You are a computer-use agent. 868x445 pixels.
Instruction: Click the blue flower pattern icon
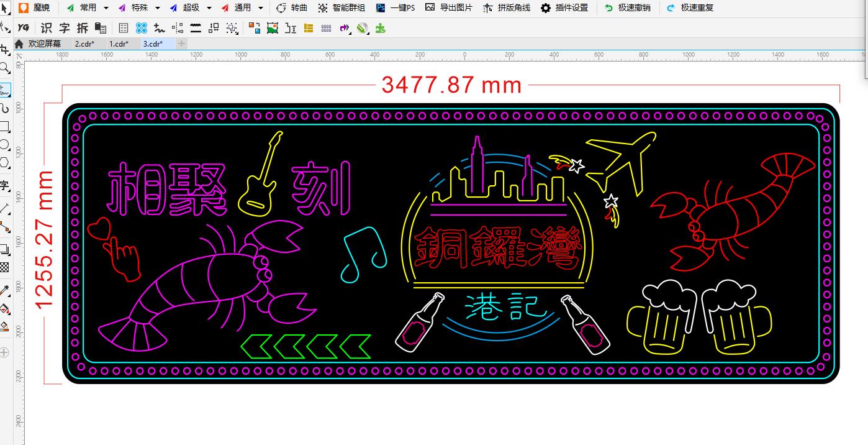[142, 28]
